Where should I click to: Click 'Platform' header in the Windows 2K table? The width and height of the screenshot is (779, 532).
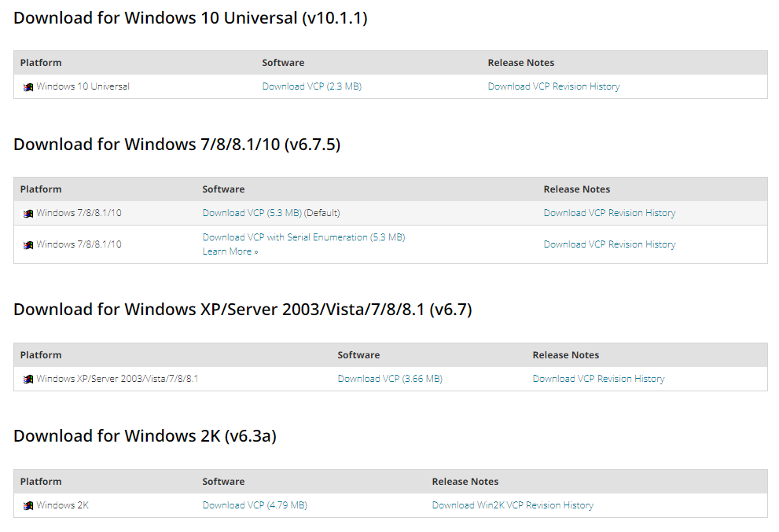point(41,482)
